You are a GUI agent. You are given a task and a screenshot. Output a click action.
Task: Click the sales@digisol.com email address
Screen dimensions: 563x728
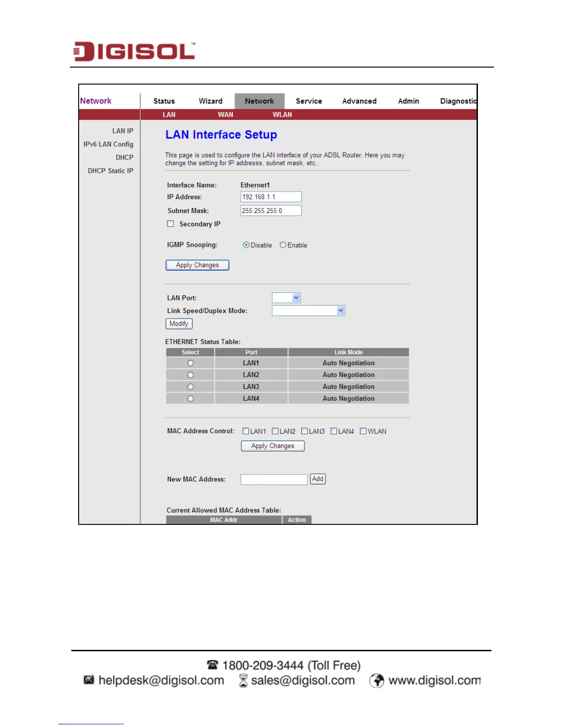[x=303, y=680]
